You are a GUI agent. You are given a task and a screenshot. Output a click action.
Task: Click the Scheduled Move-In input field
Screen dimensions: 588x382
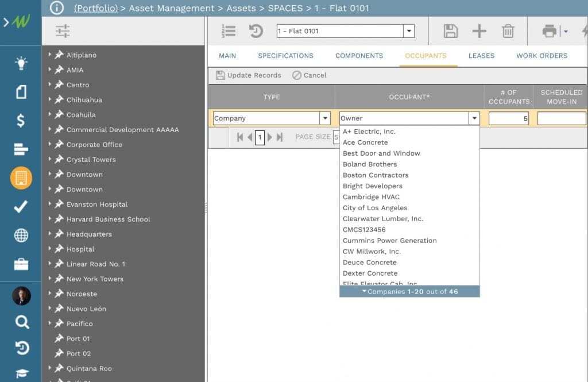coord(562,118)
